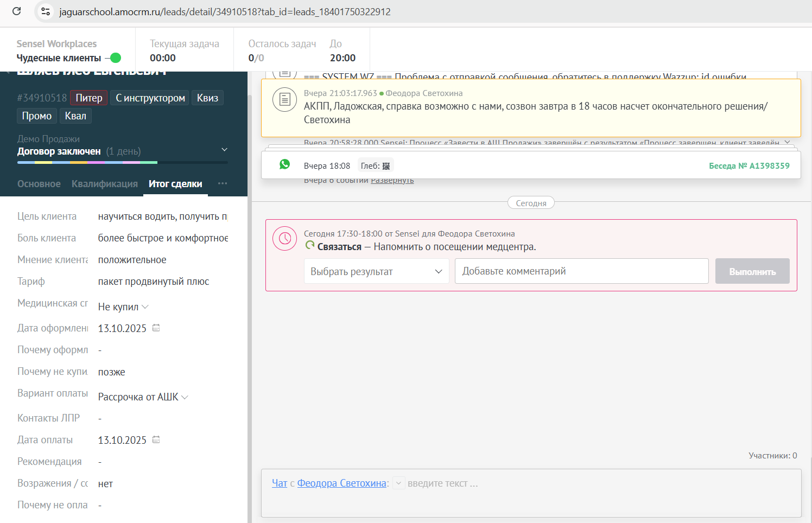812x523 pixels.
Task: Click the clock icon on the task card
Action: pos(284,238)
